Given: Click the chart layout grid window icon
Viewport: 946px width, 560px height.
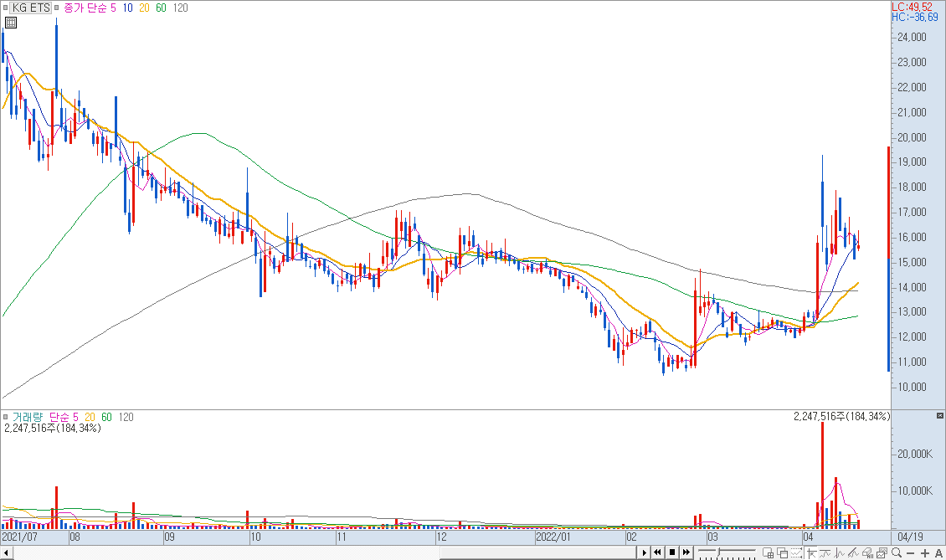Looking at the screenshot, I should point(769,552).
